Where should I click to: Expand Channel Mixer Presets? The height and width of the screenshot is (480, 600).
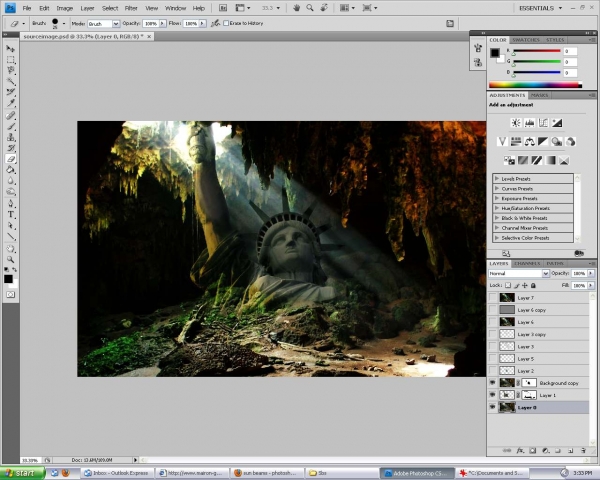click(497, 228)
